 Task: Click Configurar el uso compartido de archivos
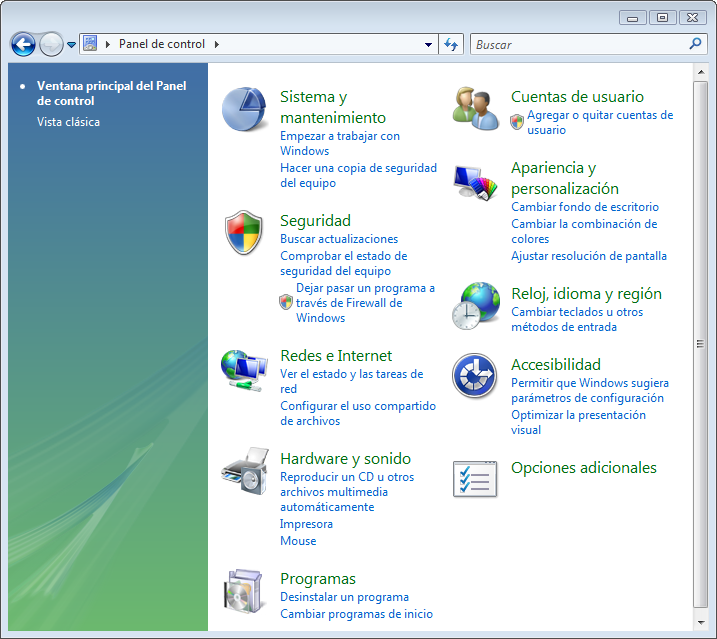(358, 413)
